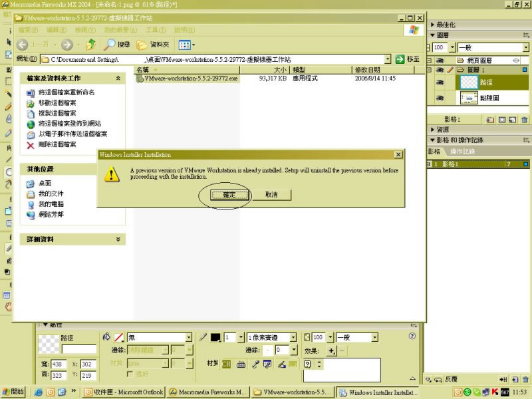
Task: Click the add mask icon in layers panel
Action: pos(502,120)
